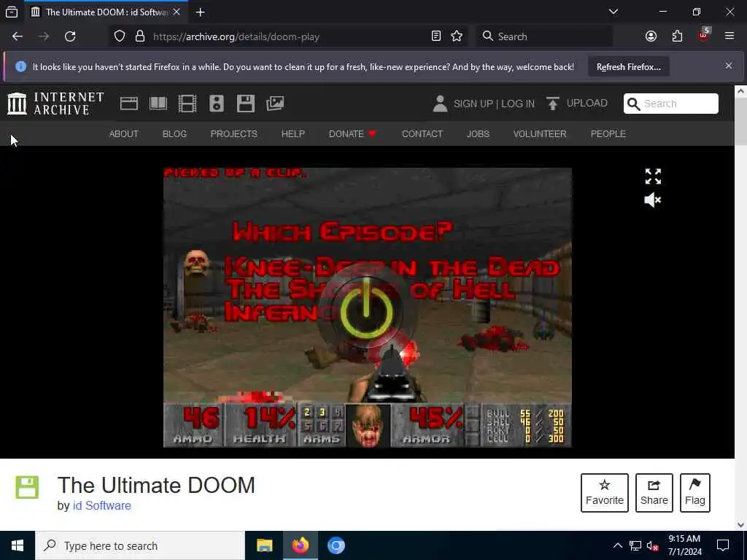Bookmark this page with the star icon
Image resolution: width=747 pixels, height=560 pixels.
457,36
